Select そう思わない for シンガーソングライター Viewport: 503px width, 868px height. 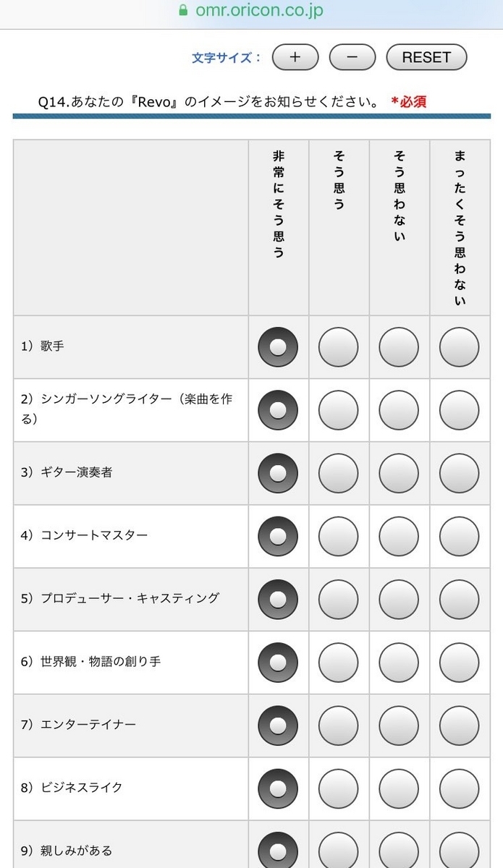tap(399, 410)
